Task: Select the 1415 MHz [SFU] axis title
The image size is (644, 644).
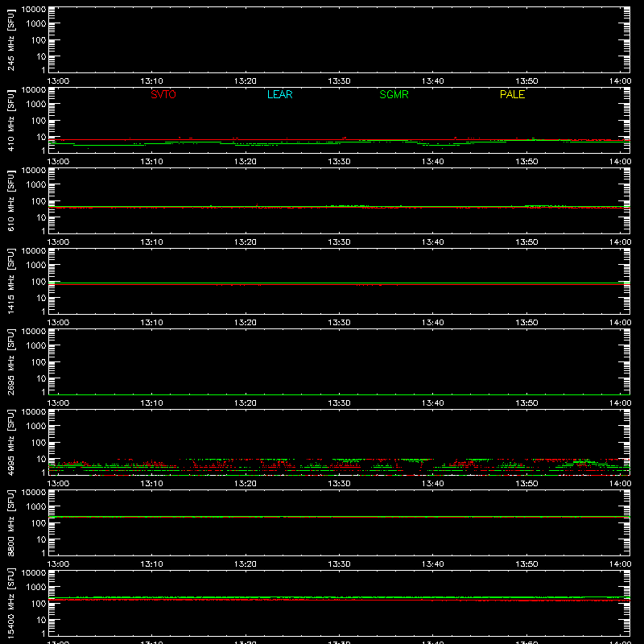Action: 11,281
